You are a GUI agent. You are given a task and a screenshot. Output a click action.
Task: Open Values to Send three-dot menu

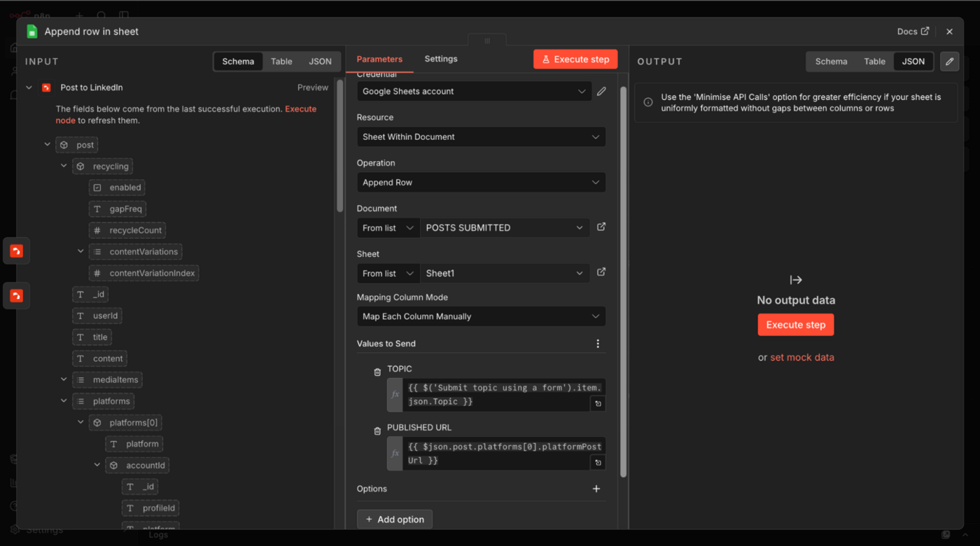click(x=598, y=344)
